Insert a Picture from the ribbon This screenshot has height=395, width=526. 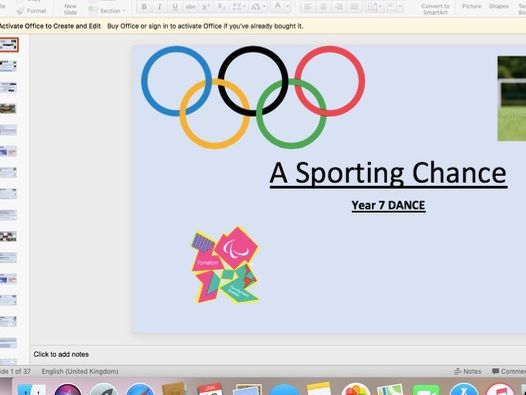[472, 6]
